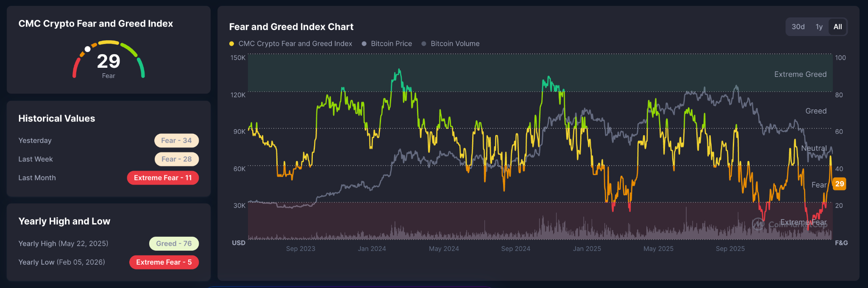Viewport: 868px width, 288px height.
Task: Click the 150K price axis label
Action: 238,58
